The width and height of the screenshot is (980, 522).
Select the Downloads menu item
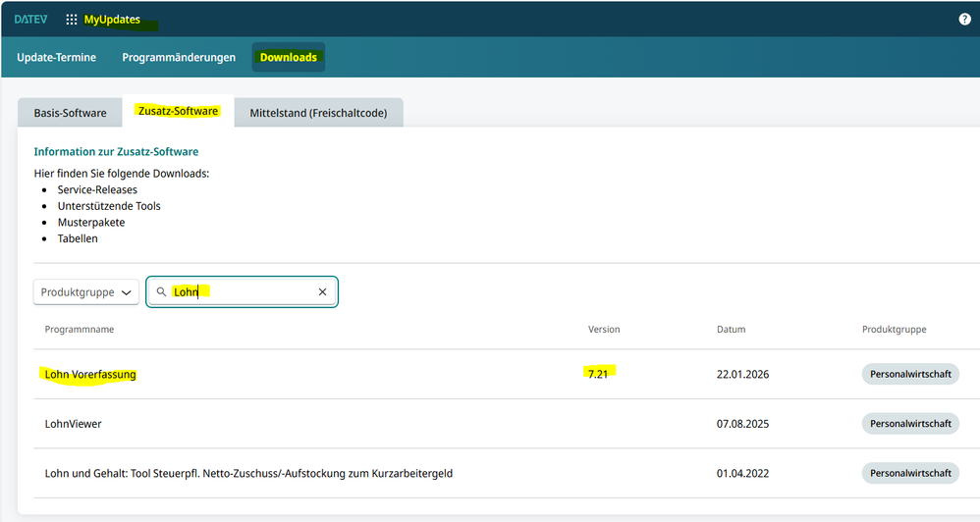tap(288, 58)
